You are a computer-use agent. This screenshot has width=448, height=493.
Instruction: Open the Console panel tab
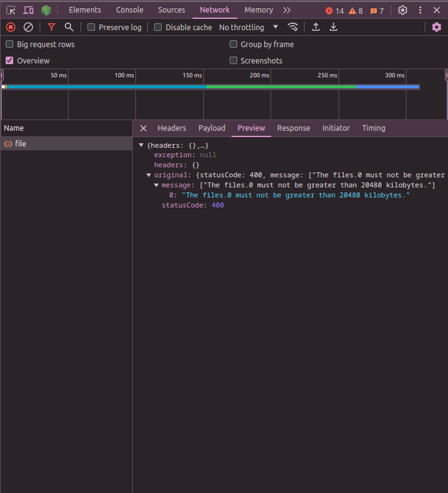(130, 10)
